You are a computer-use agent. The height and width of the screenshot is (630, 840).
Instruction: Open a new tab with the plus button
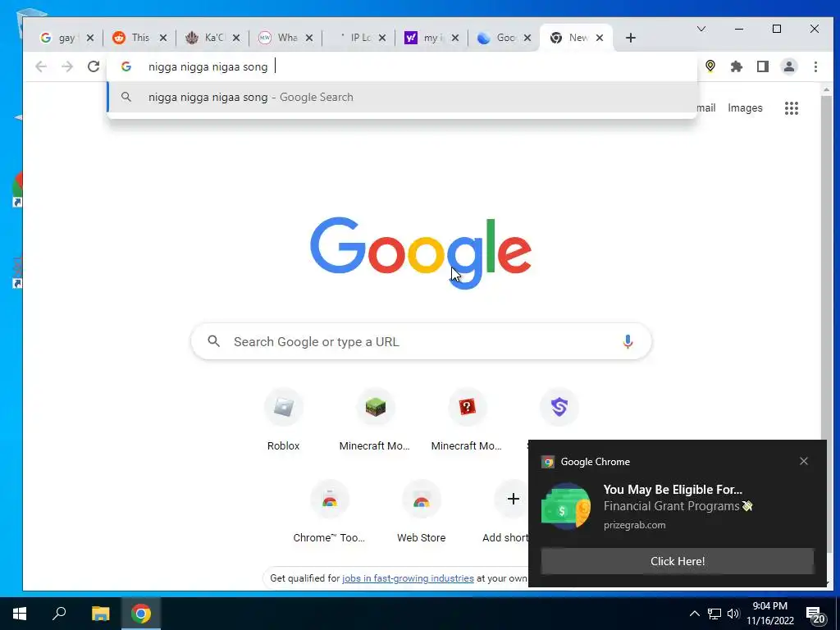631,38
